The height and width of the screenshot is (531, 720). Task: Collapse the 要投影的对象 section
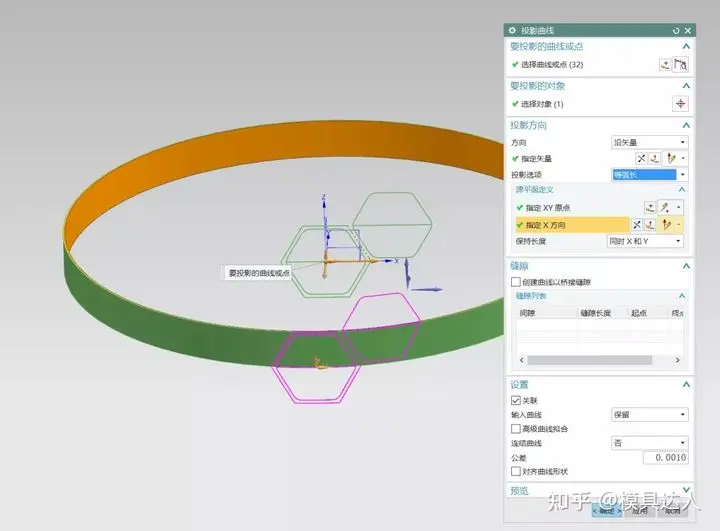686,86
